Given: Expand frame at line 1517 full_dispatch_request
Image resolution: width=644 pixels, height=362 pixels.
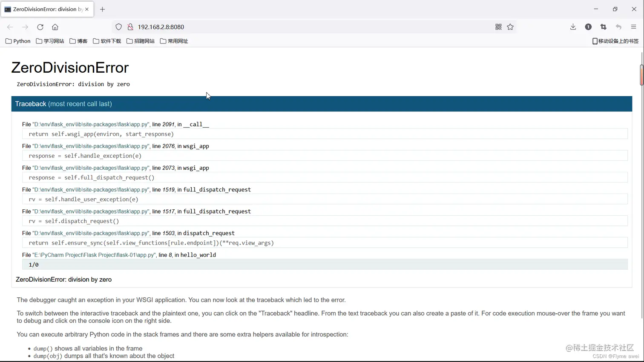Looking at the screenshot, I should click(136, 211).
